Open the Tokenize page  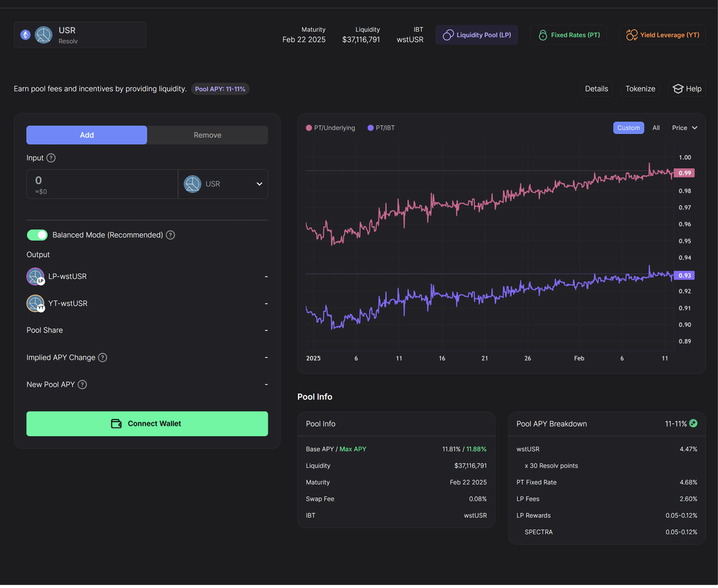[640, 89]
